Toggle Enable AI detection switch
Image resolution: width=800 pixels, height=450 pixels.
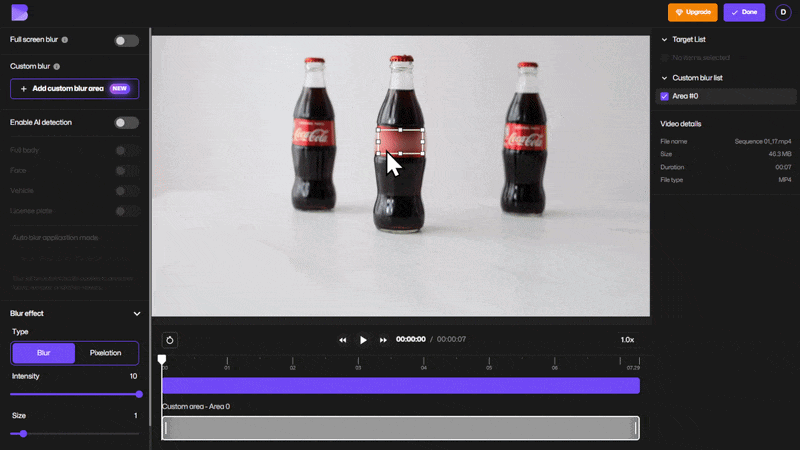[126, 122]
